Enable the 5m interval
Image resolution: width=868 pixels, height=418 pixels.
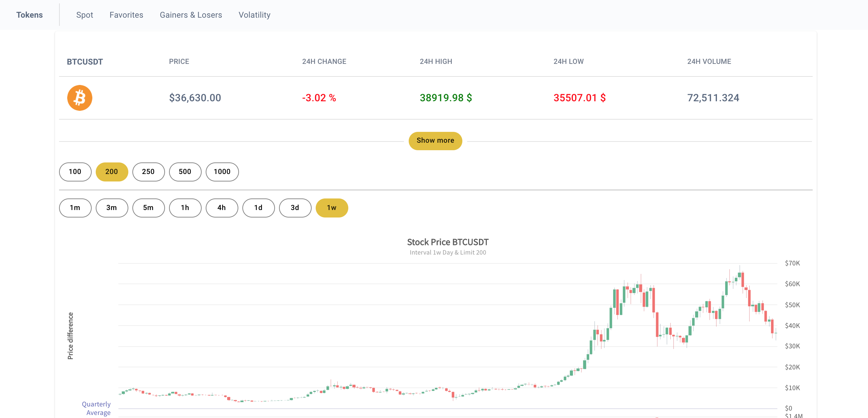148,207
